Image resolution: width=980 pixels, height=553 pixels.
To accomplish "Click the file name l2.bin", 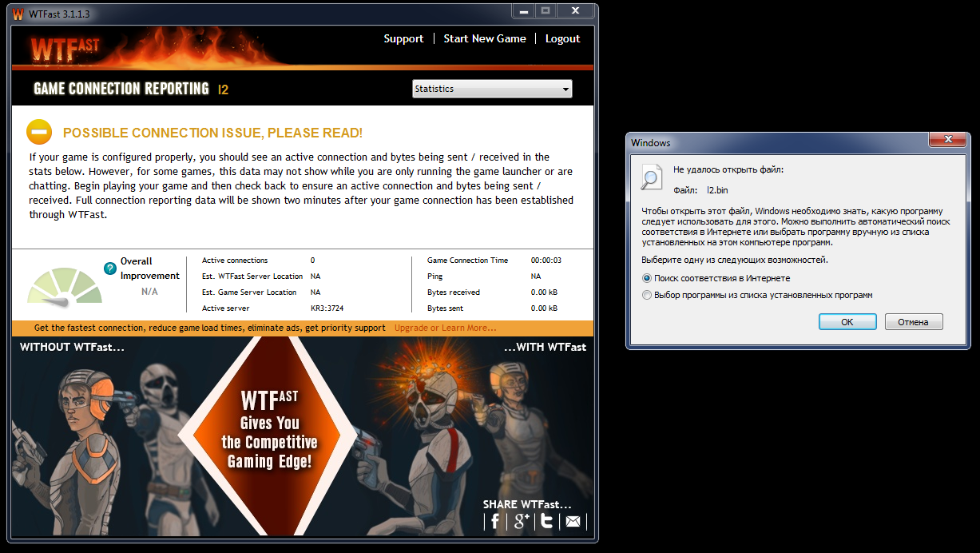I will [717, 190].
